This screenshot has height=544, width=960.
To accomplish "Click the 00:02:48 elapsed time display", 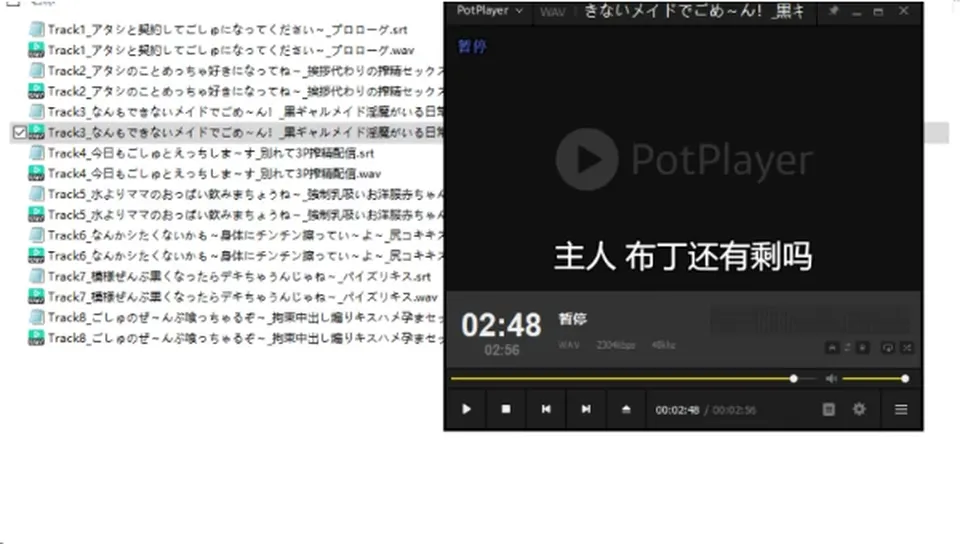I will tap(677, 410).
